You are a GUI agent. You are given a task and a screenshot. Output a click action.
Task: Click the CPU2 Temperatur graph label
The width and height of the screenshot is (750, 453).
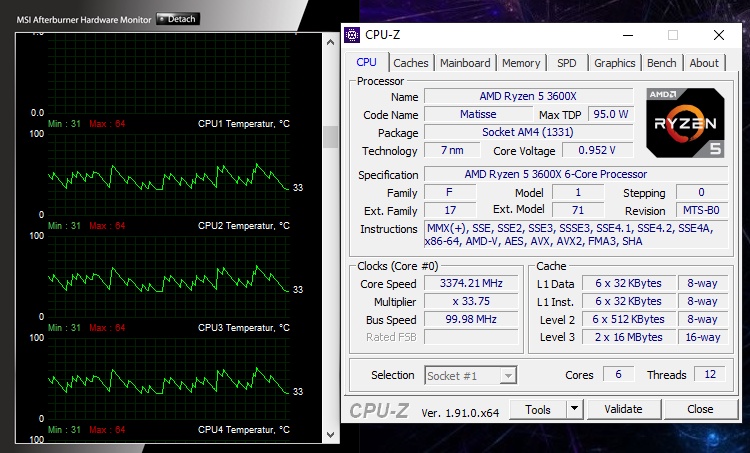[x=243, y=226]
